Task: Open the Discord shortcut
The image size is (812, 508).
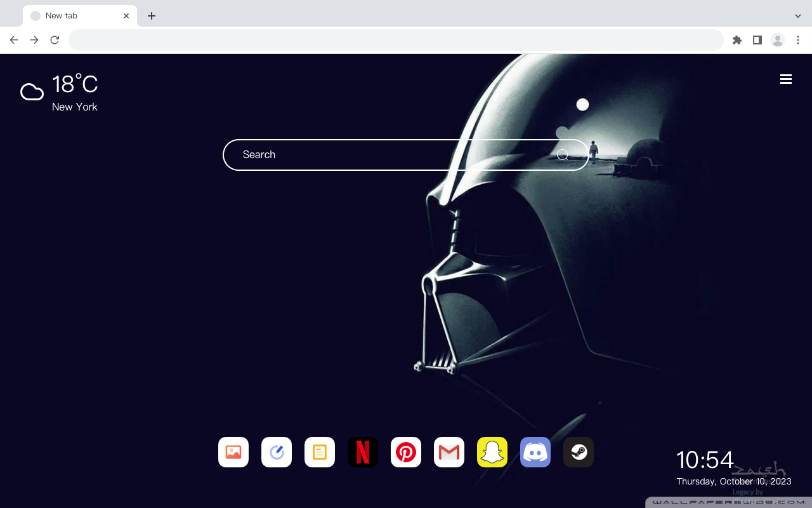Action: [x=535, y=452]
